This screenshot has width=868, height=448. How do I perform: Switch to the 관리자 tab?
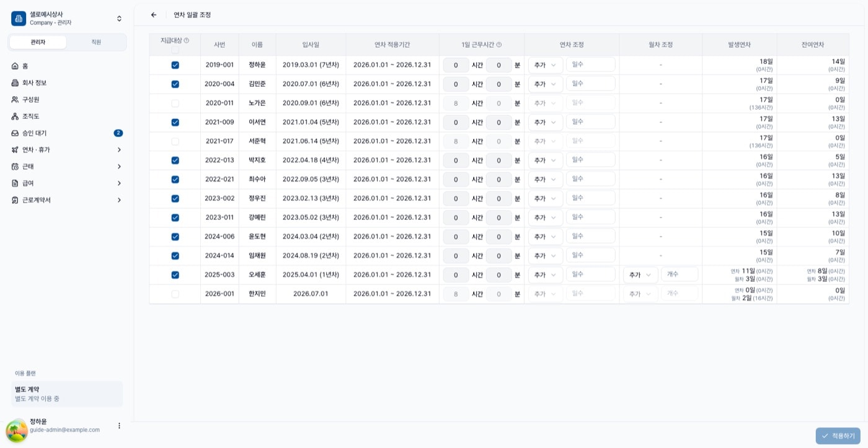(38, 42)
